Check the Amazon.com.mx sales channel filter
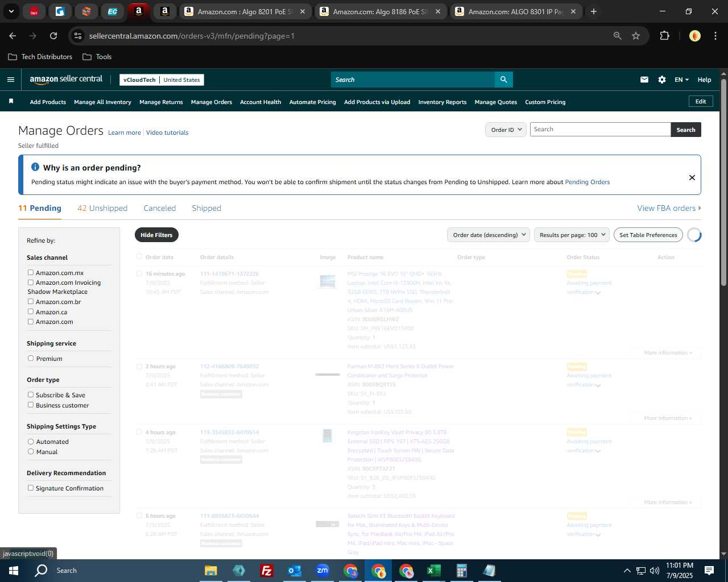Screen dimensions: 728x582 (31, 273)
